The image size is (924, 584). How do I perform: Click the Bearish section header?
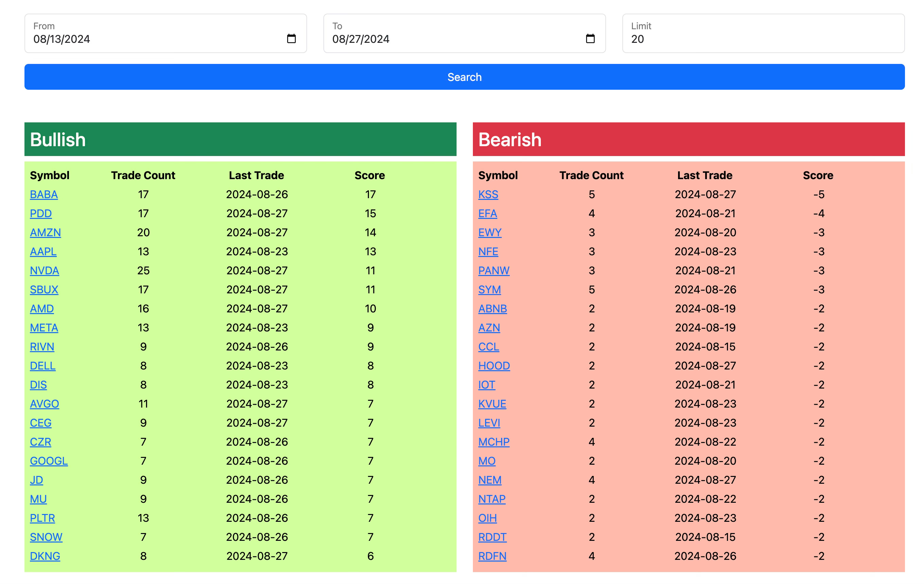[x=688, y=139]
